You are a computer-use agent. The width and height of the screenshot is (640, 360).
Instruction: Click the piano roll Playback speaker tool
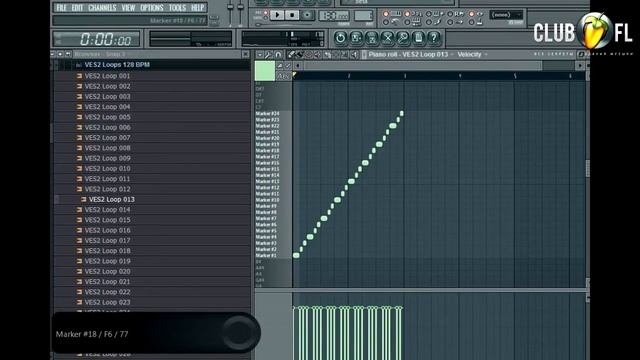(x=354, y=54)
